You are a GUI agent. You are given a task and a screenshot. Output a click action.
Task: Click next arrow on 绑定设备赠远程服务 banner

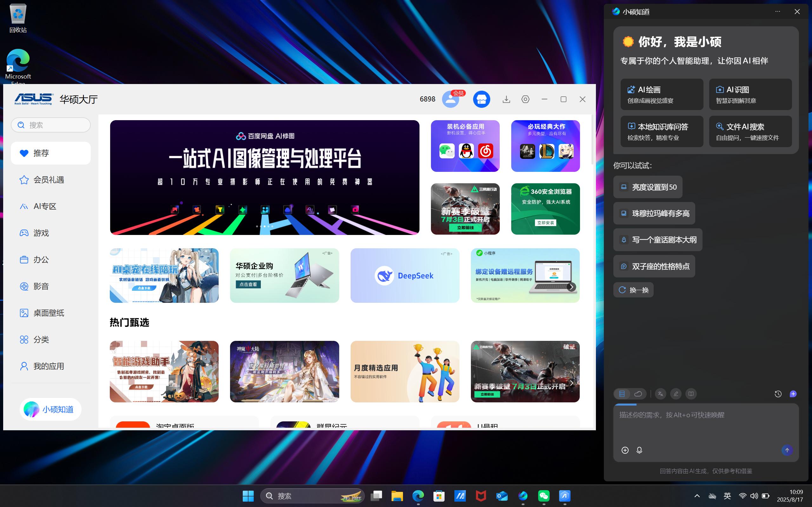point(571,287)
